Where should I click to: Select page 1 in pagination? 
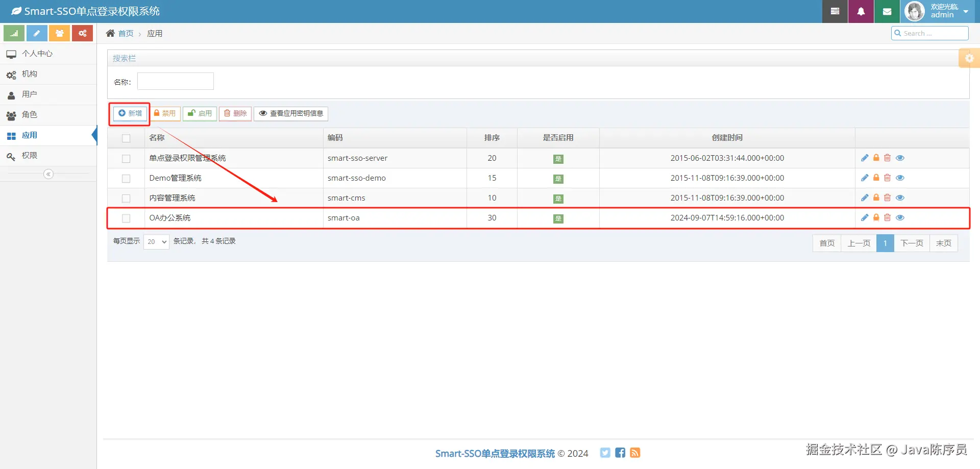tap(885, 243)
